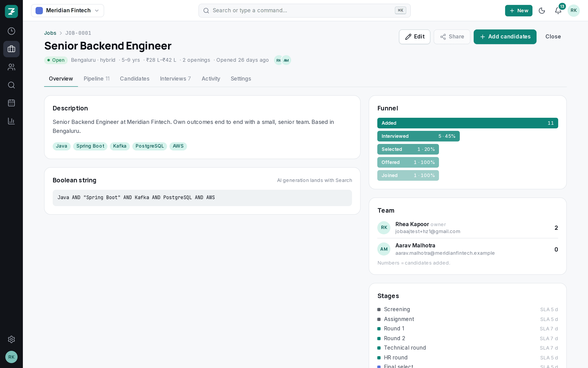588x368 pixels.
Task: Open the calendar icon in the sidebar
Action: (11, 103)
